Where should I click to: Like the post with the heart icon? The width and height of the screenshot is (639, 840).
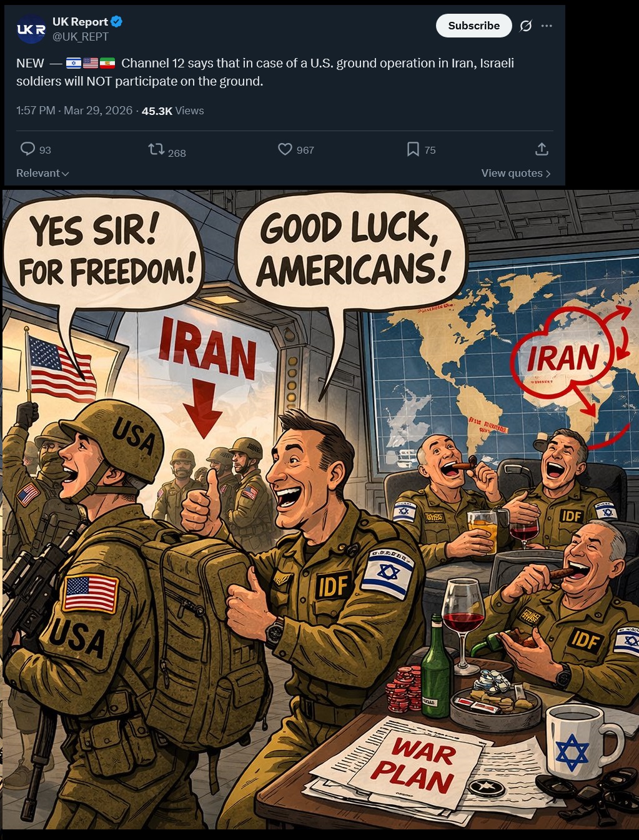(x=285, y=149)
